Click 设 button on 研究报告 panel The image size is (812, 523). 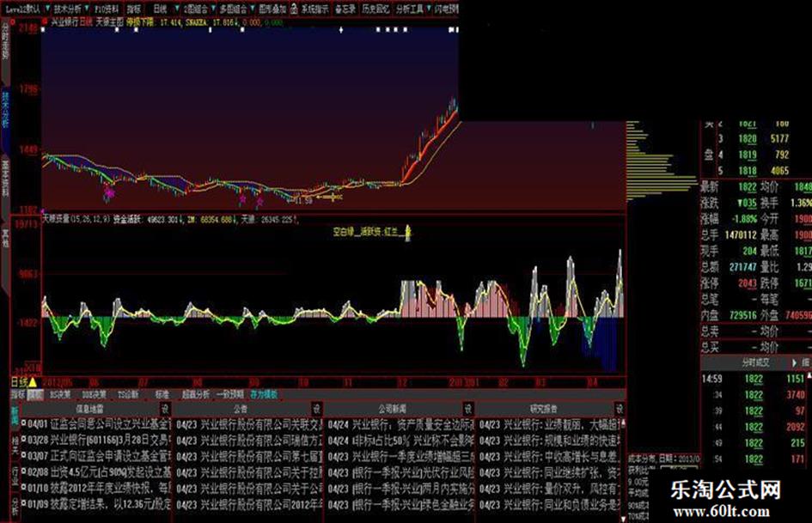[x=620, y=409]
